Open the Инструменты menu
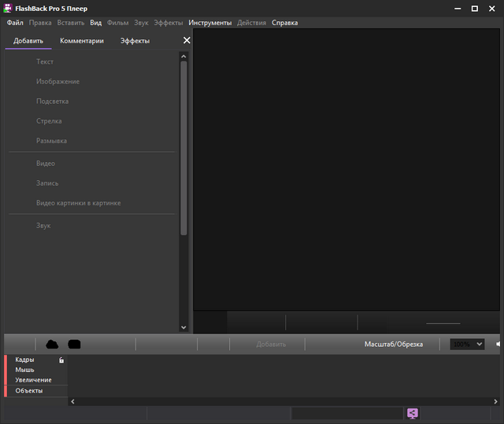 point(209,23)
